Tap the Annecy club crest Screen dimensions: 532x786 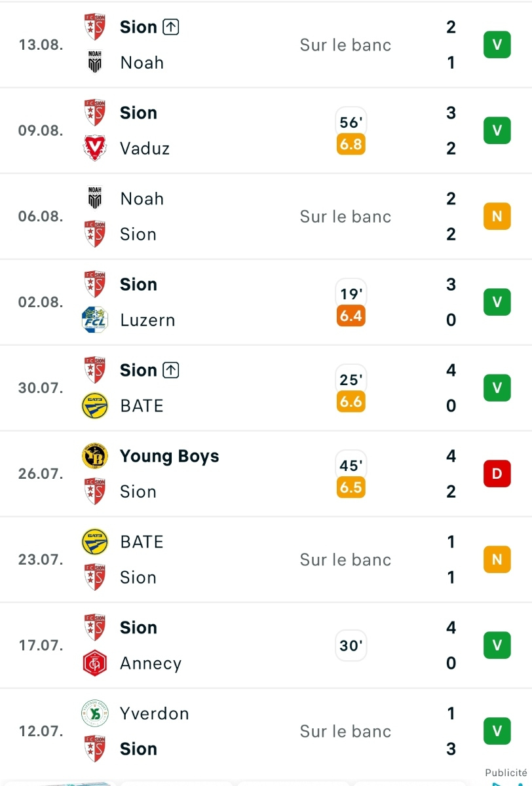pyautogui.click(x=95, y=663)
